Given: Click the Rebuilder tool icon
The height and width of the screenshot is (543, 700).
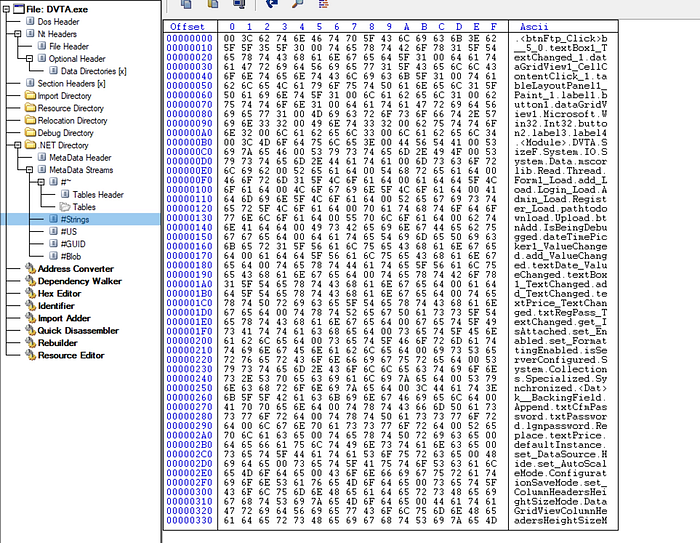Looking at the screenshot, I should click(30, 343).
